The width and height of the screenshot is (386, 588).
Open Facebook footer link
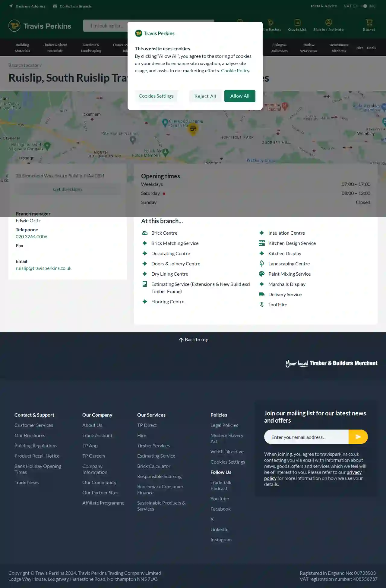click(x=220, y=509)
